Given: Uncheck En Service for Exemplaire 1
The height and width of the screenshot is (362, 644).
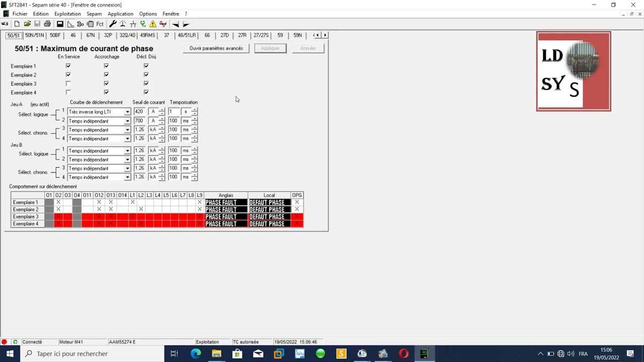Looking at the screenshot, I should tap(68, 66).
